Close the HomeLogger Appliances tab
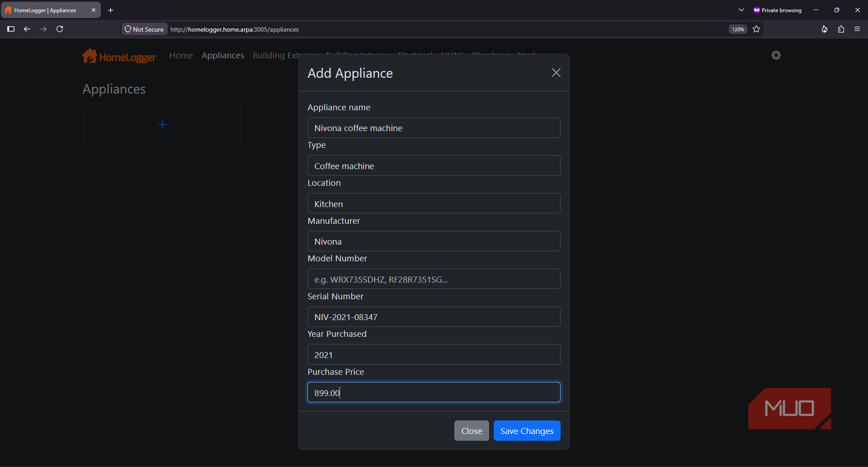This screenshot has width=868, height=467. pyautogui.click(x=94, y=10)
